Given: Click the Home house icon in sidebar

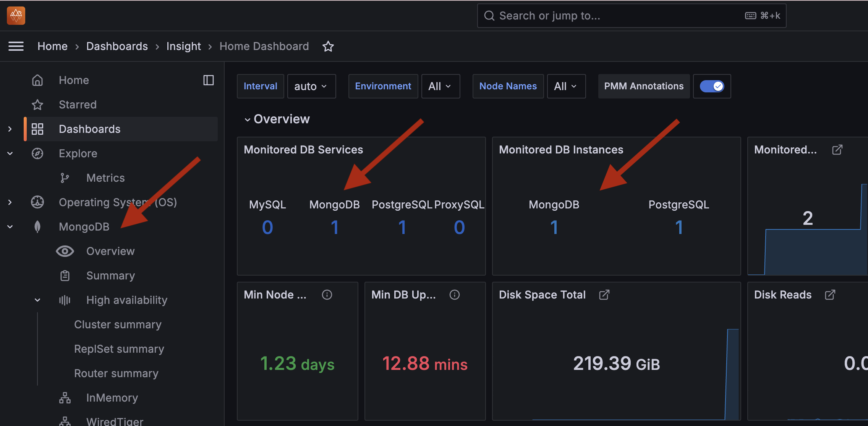Looking at the screenshot, I should (37, 80).
